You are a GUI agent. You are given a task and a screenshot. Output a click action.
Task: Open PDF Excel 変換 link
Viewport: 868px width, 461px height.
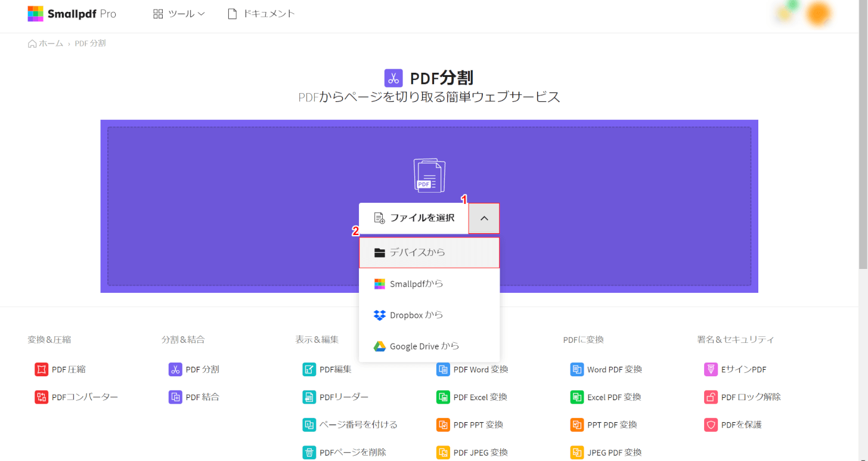click(x=480, y=397)
